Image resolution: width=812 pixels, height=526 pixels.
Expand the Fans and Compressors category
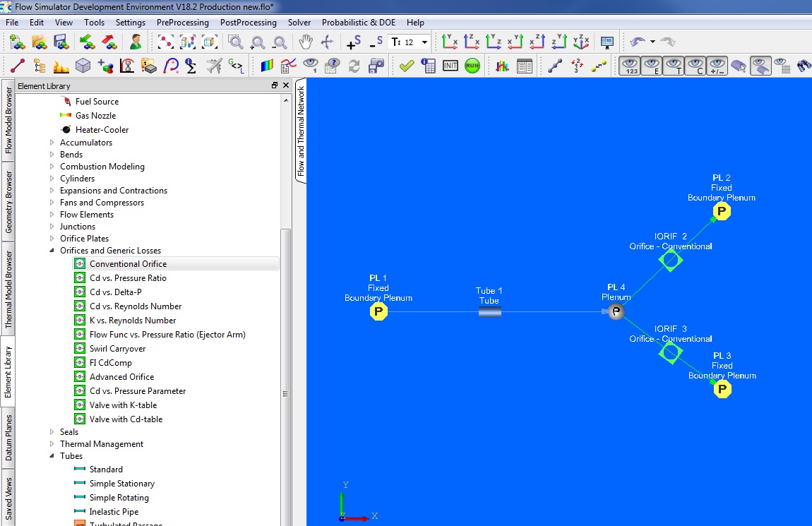(52, 203)
